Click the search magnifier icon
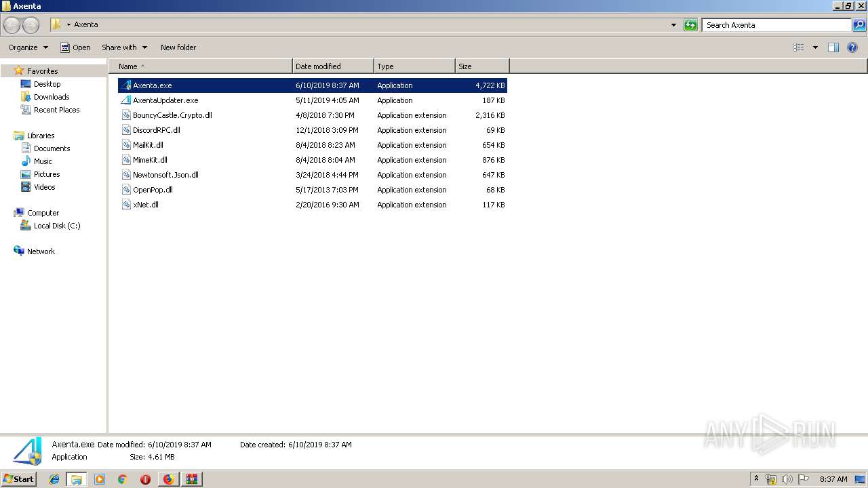Viewport: 868px width, 488px height. [x=859, y=25]
